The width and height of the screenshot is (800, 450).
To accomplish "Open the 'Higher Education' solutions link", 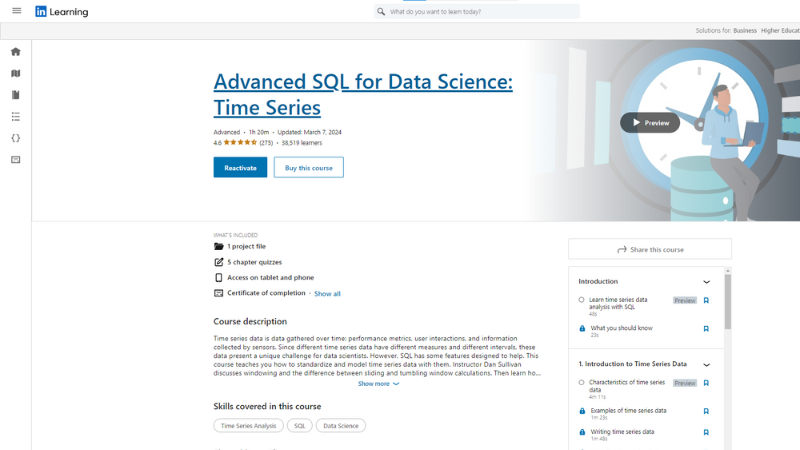I will point(781,31).
